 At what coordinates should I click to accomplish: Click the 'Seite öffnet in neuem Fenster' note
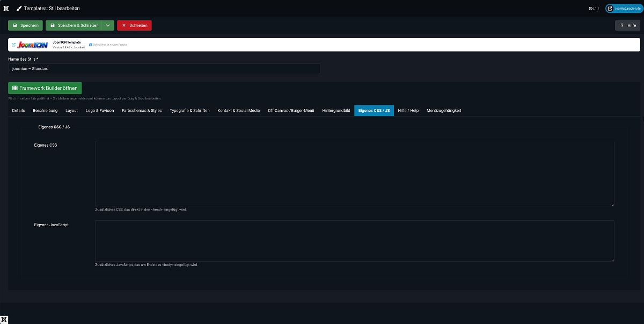(x=109, y=45)
